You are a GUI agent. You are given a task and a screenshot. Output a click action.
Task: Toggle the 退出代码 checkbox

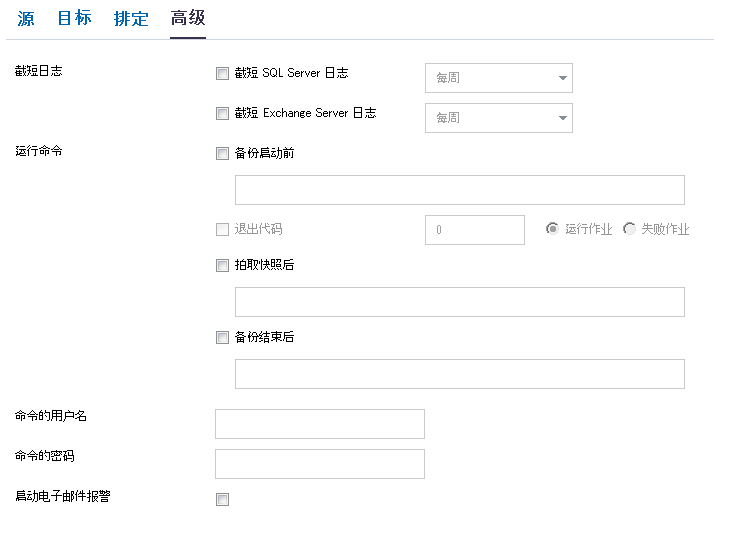(222, 229)
